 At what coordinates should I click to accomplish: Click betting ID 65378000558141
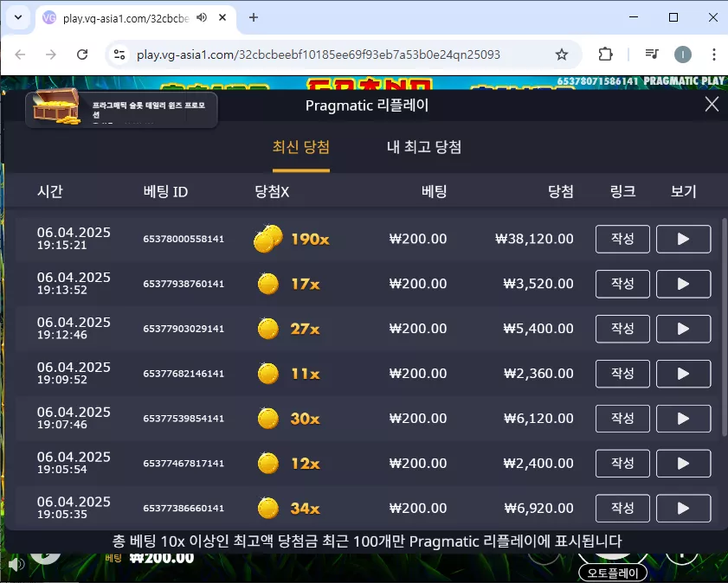[x=184, y=239]
